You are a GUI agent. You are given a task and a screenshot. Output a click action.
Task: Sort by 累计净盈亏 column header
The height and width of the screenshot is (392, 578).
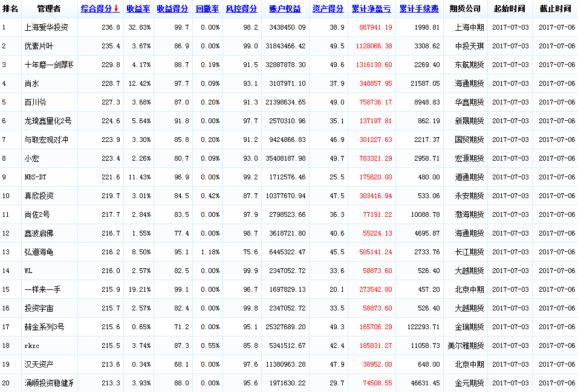(371, 9)
